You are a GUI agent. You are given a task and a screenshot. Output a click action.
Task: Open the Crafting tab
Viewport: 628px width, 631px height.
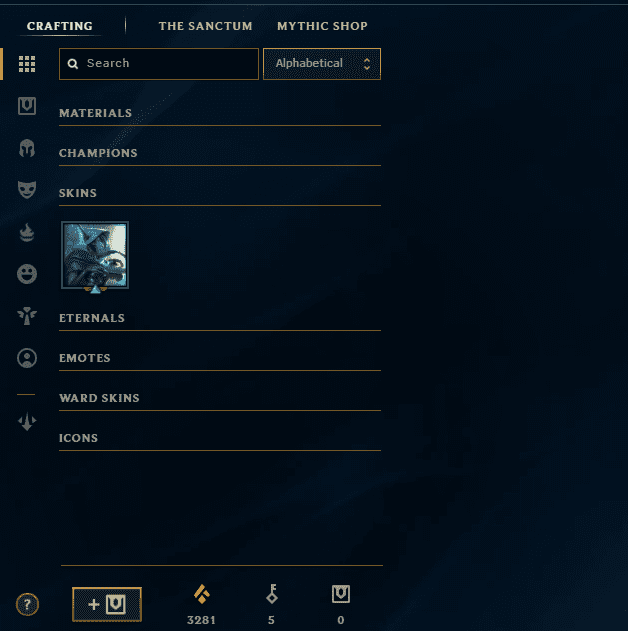pyautogui.click(x=60, y=26)
